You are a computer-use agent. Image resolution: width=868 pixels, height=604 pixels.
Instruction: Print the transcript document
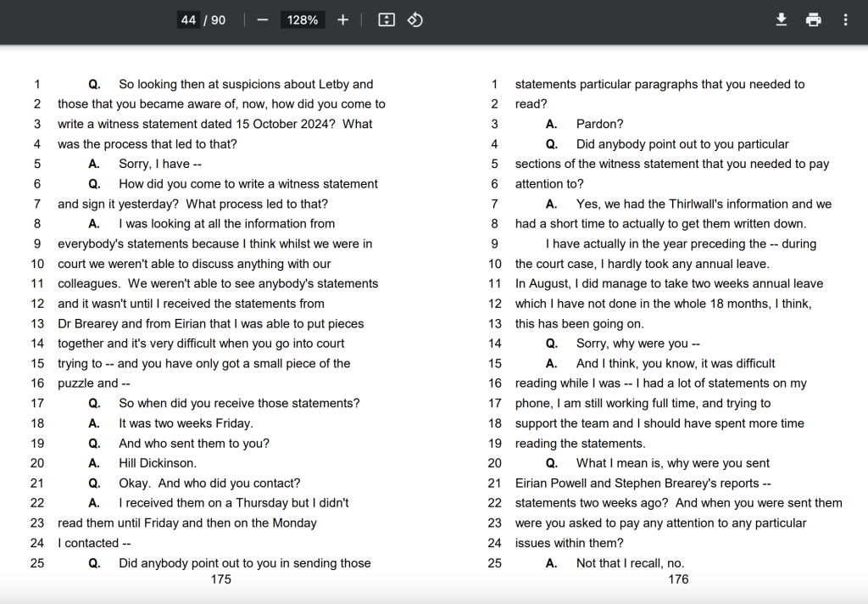[x=814, y=20]
